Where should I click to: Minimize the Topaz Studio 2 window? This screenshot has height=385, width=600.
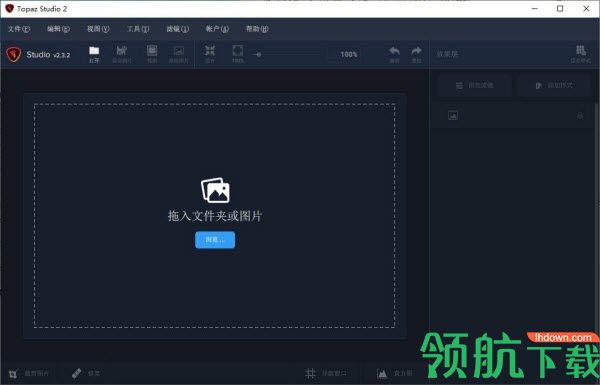coord(535,8)
